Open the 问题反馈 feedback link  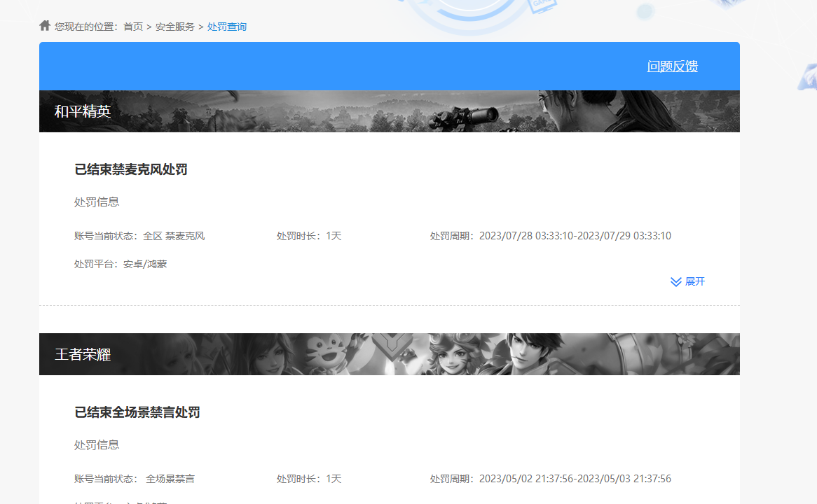point(673,66)
